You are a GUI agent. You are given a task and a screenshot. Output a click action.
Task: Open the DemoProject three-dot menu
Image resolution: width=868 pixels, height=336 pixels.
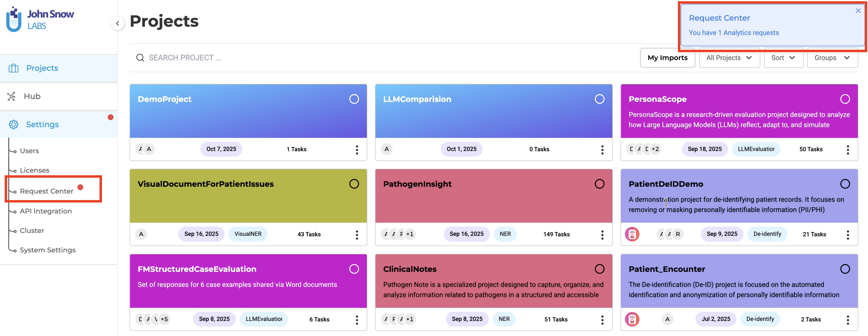[x=357, y=149]
